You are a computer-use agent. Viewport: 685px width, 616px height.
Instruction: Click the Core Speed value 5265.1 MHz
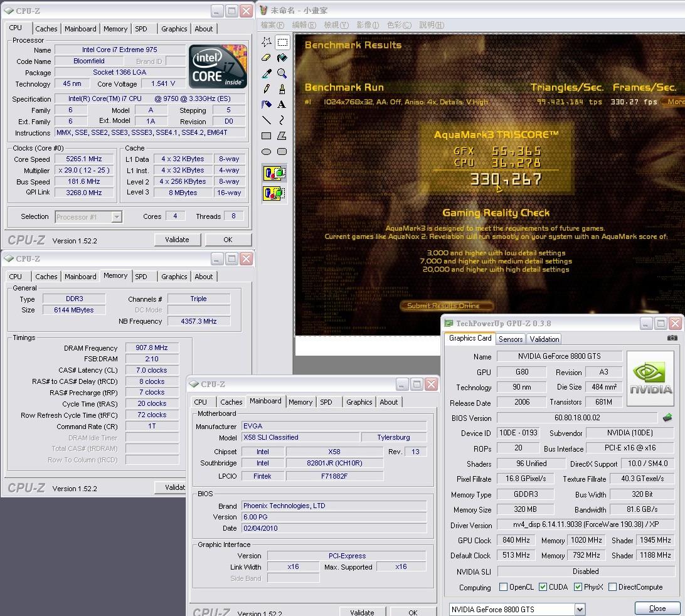click(84, 159)
